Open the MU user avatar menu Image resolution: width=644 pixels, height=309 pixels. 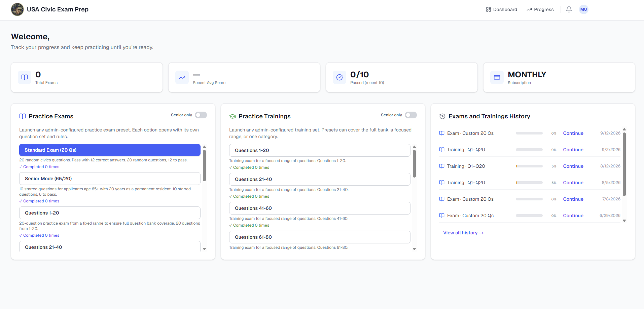coord(584,9)
